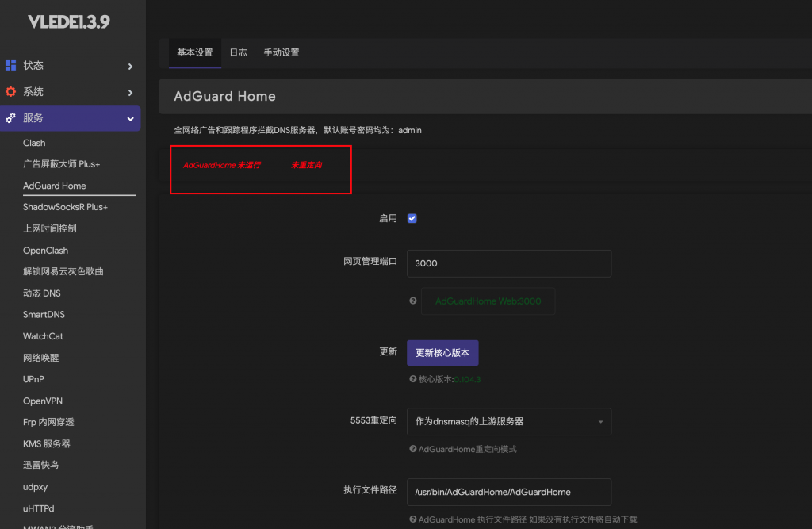
Task: Open 解锁网易云灰色歌曲 page
Action: (x=63, y=271)
